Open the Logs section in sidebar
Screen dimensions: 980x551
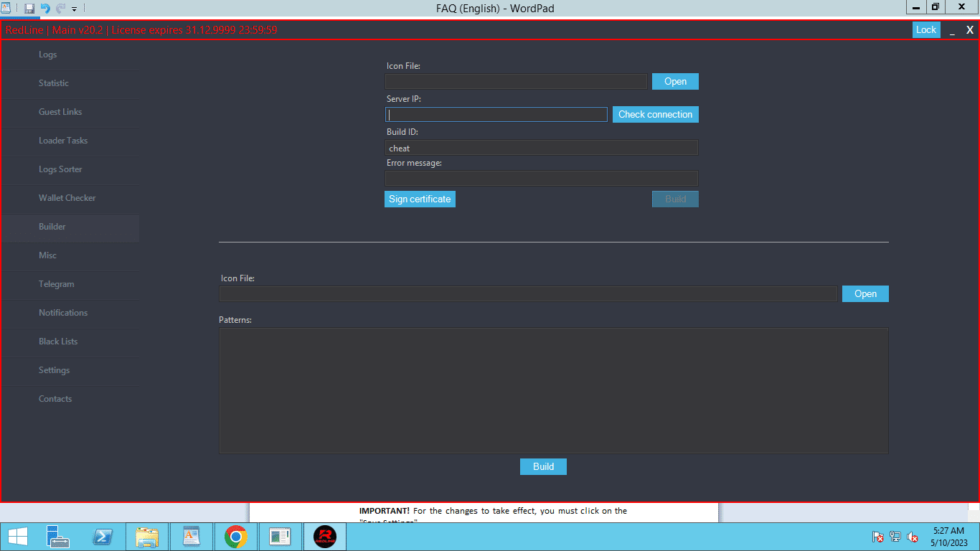[x=70, y=55]
